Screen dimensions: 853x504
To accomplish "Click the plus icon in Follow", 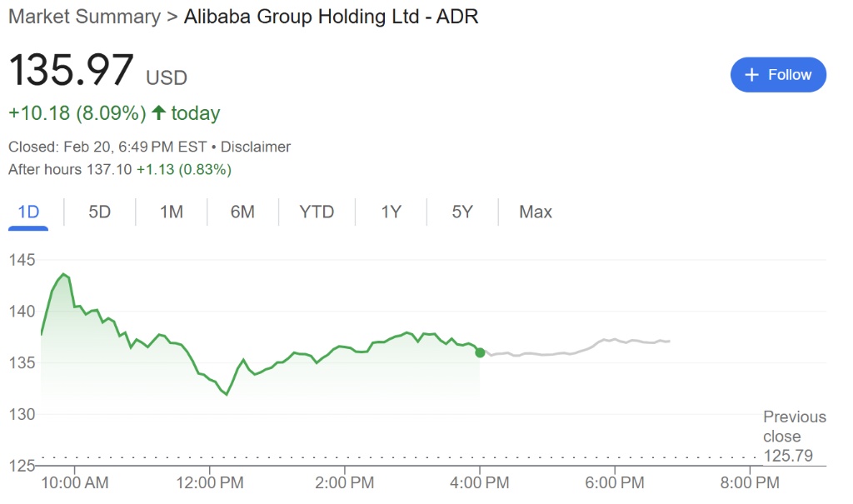I will click(x=751, y=75).
